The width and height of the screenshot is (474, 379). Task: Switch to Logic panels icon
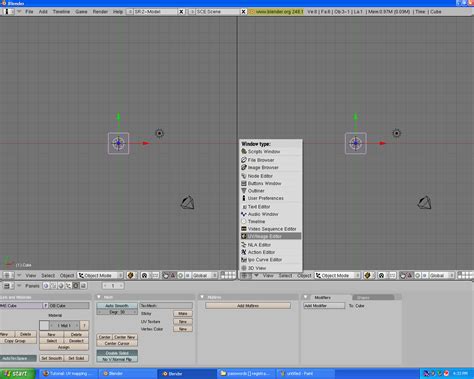pyautogui.click(x=46, y=286)
